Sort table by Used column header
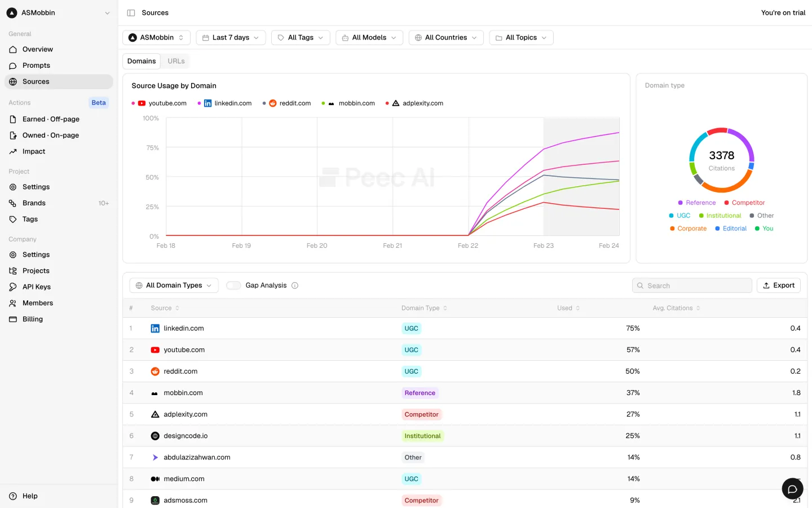The width and height of the screenshot is (812, 508). pyautogui.click(x=568, y=308)
